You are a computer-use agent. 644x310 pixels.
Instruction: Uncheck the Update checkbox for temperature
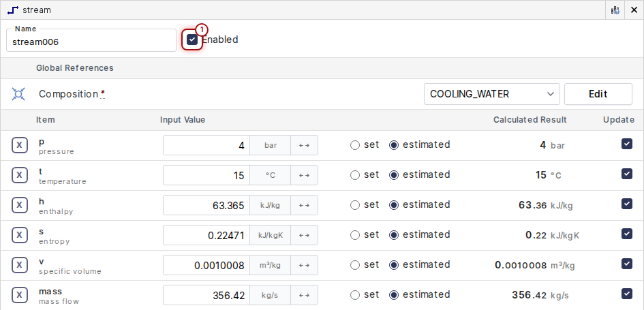(627, 174)
